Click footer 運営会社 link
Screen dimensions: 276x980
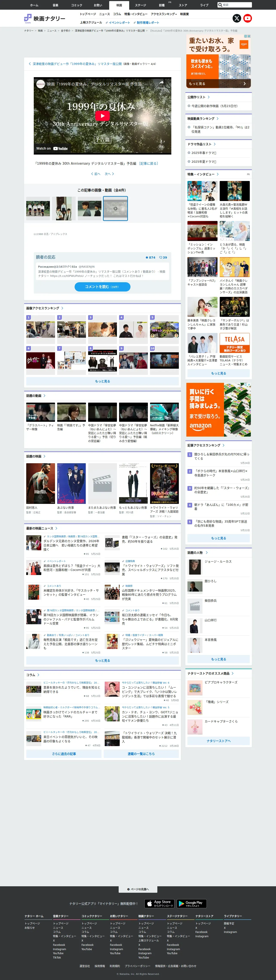[85, 966]
